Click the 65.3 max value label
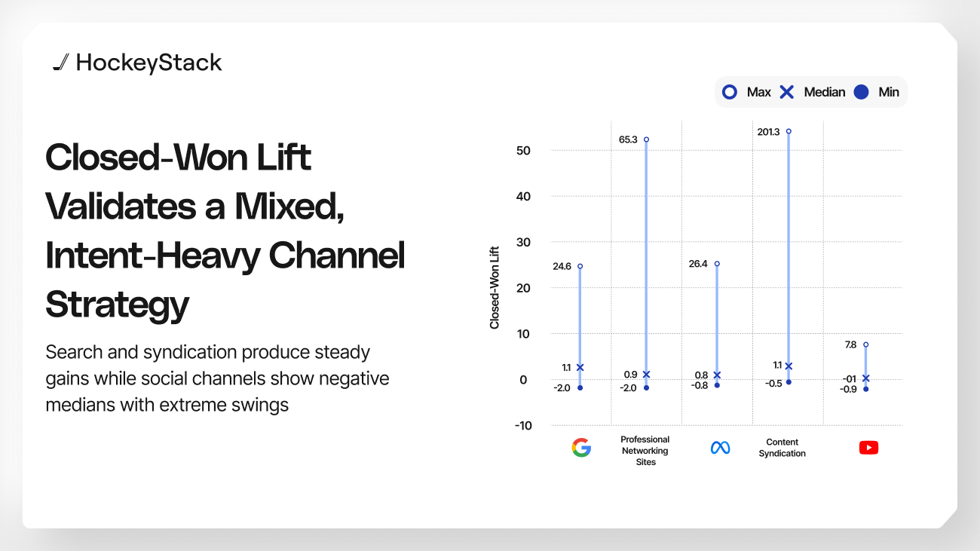 coord(629,139)
